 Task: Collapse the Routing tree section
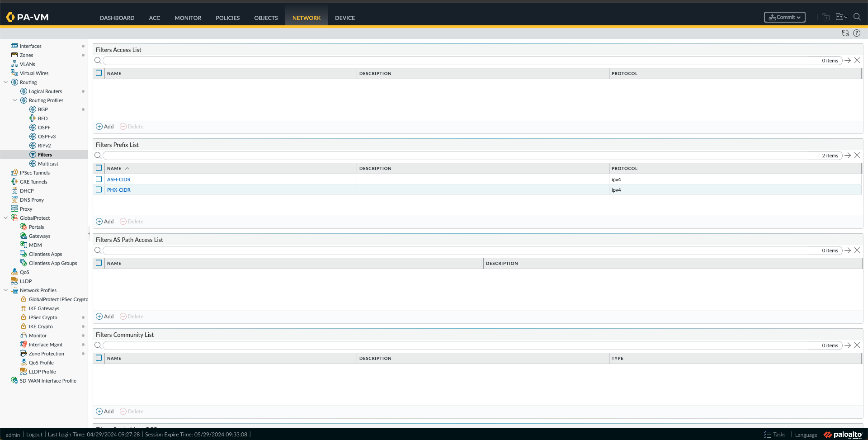(x=5, y=82)
